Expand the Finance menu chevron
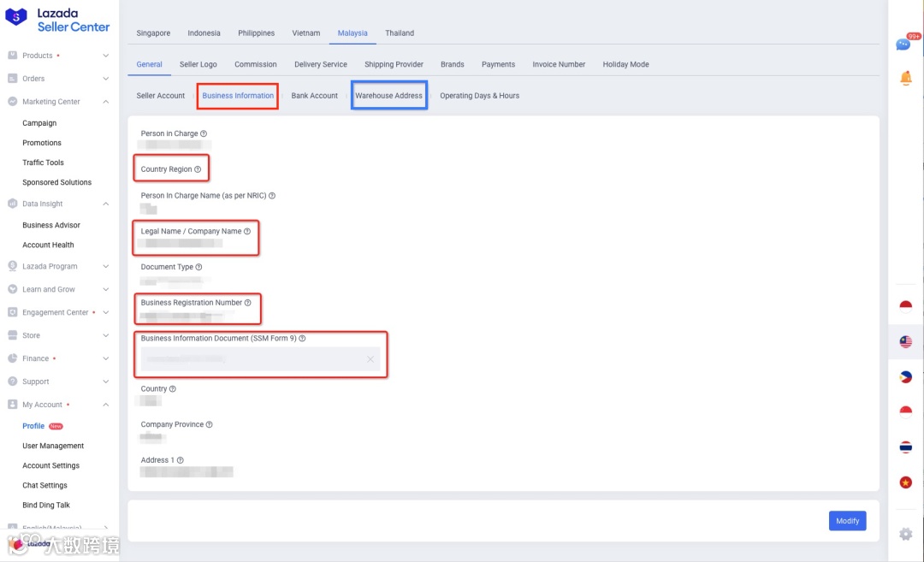The image size is (924, 562). 105,358
